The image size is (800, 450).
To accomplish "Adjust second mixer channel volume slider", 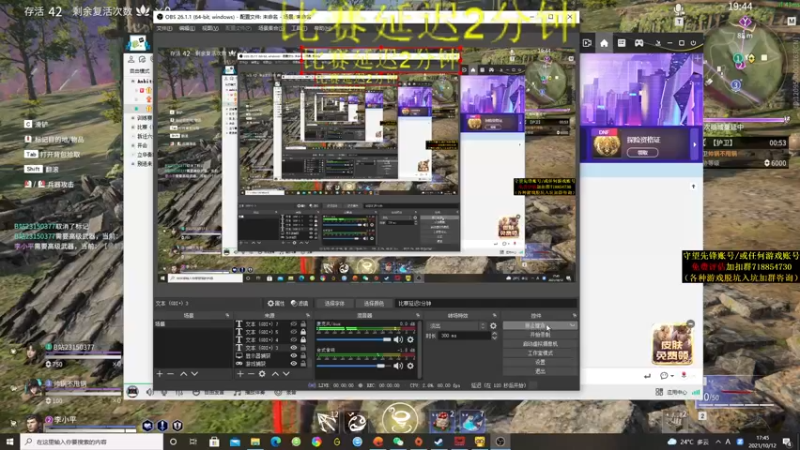I will click(354, 365).
